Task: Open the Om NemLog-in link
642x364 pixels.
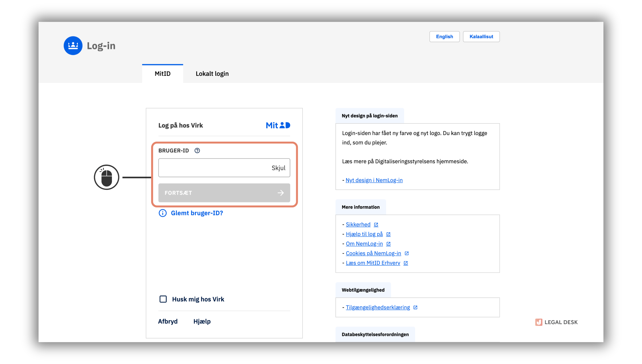Action: tap(364, 244)
